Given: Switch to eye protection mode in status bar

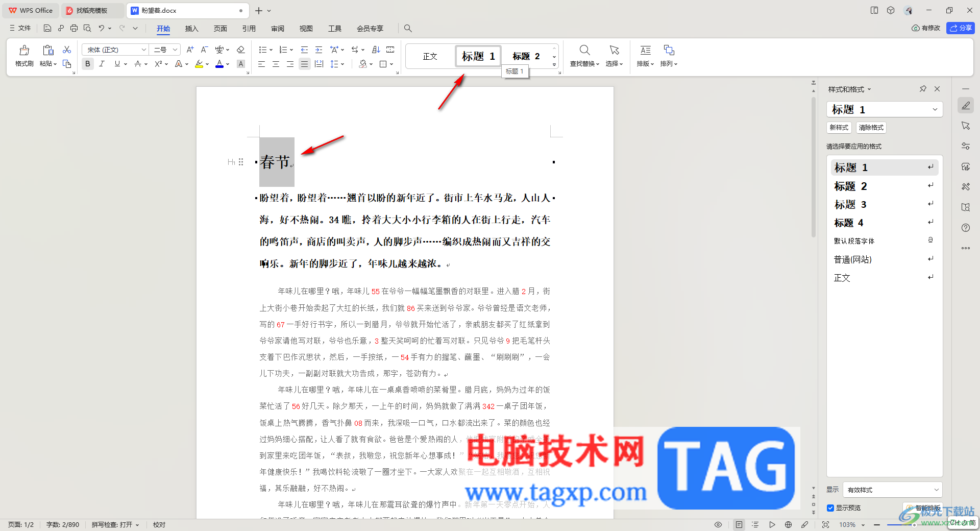Looking at the screenshot, I should tap(718, 524).
